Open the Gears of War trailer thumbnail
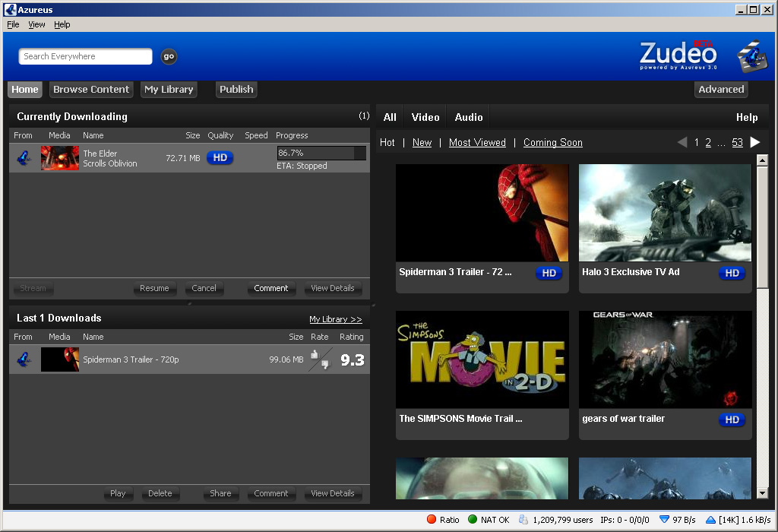Screen dimensions: 778x532 pyautogui.click(x=665, y=359)
